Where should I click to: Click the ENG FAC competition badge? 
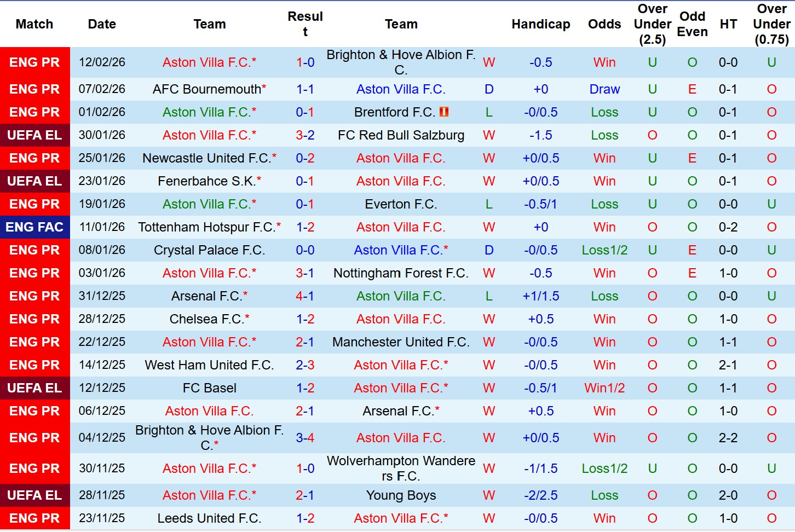34,227
